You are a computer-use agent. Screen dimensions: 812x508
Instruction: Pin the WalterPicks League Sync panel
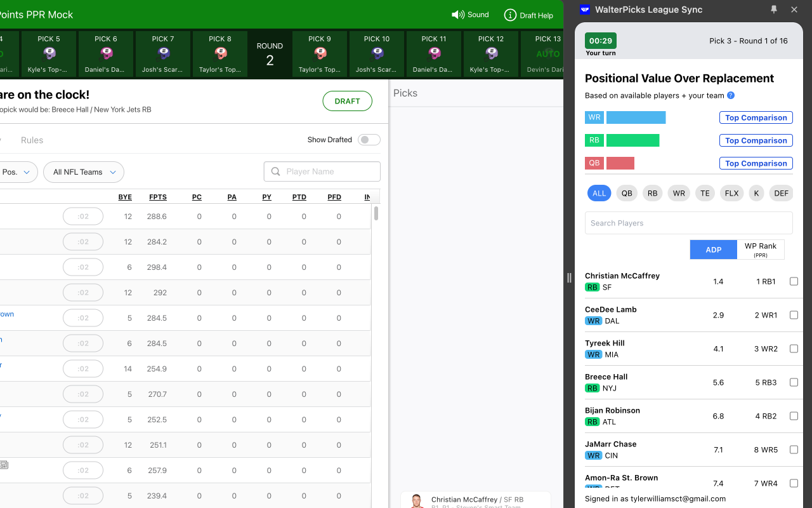(x=773, y=10)
